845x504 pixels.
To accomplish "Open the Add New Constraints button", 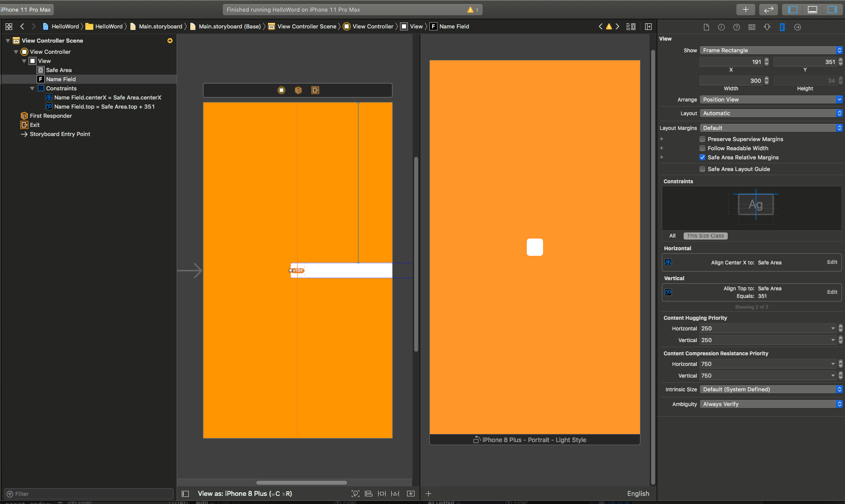I will point(382,493).
